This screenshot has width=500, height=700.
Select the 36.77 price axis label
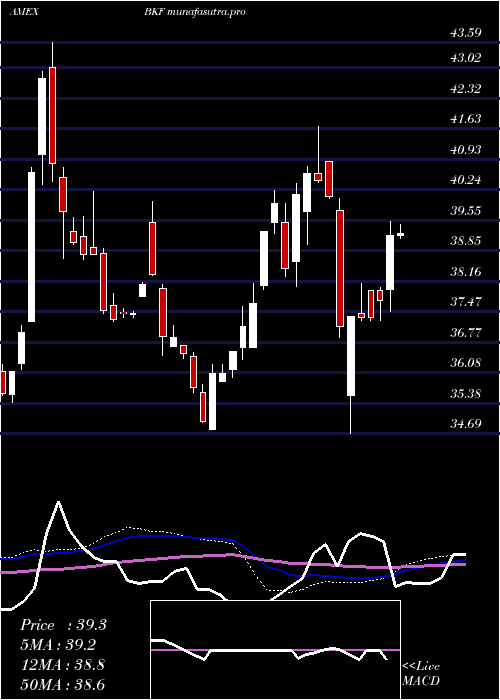pos(466,333)
